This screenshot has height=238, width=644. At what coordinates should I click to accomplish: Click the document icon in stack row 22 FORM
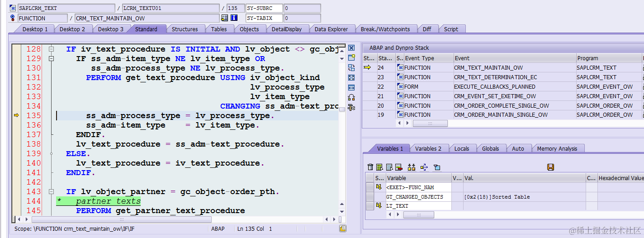click(400, 86)
